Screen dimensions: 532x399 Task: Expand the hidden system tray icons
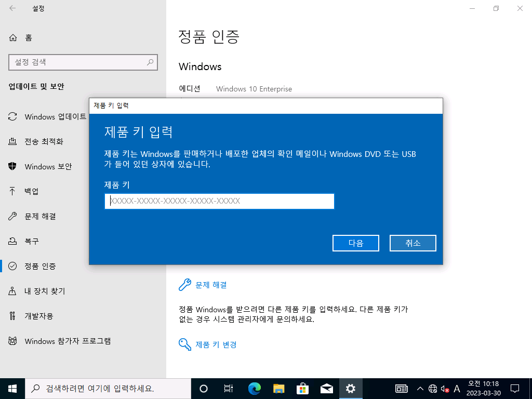[420, 389]
